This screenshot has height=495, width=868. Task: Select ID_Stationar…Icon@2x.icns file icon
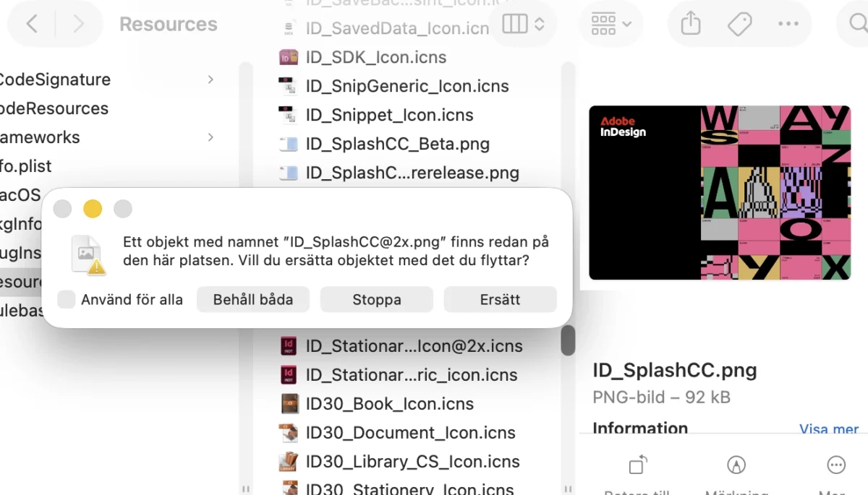(289, 346)
